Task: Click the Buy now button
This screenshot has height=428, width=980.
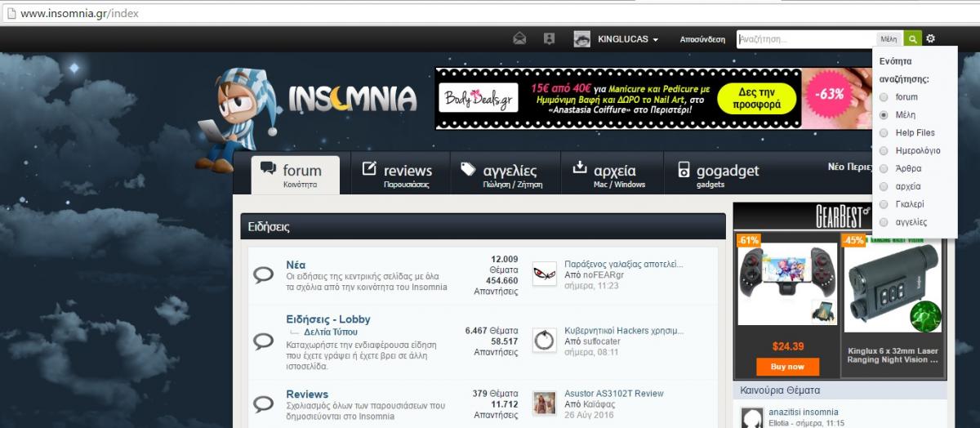Action: click(x=787, y=367)
